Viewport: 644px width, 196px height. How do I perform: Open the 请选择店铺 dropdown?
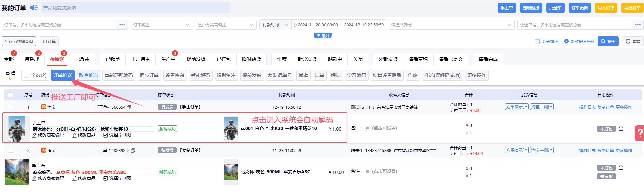[x=451, y=25]
